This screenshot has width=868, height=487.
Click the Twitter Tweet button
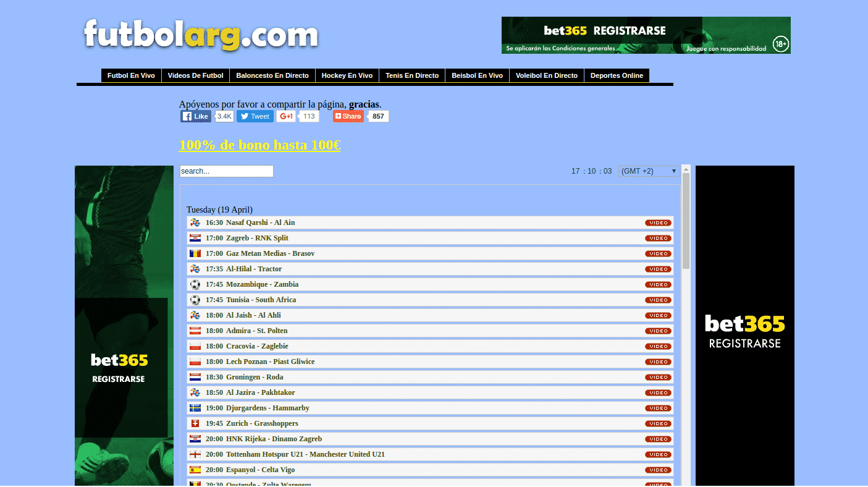(x=255, y=116)
